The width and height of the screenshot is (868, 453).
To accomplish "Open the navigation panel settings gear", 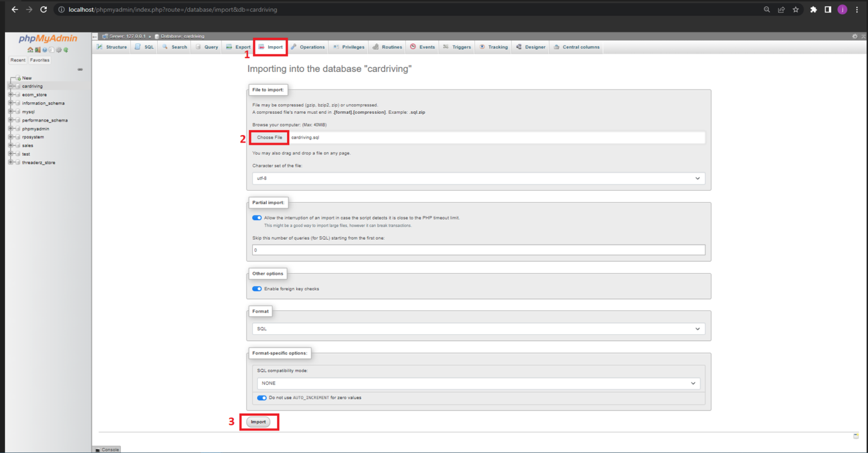I will tap(58, 50).
